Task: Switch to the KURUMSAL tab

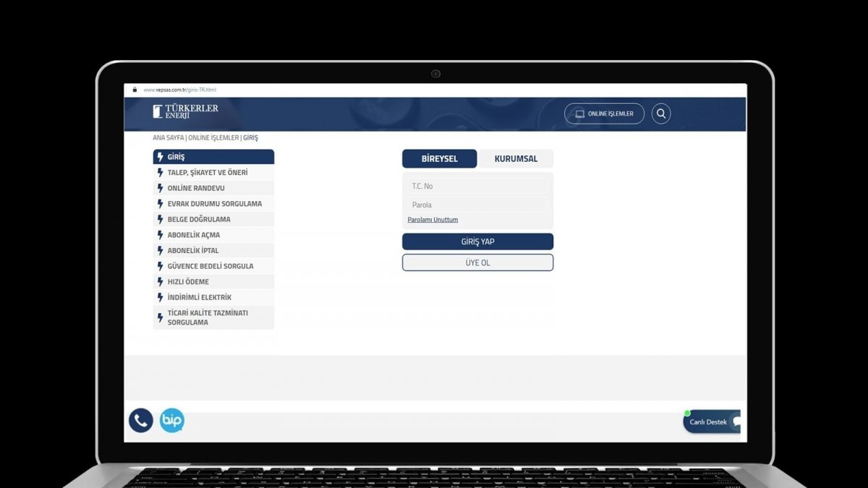Action: (516, 158)
